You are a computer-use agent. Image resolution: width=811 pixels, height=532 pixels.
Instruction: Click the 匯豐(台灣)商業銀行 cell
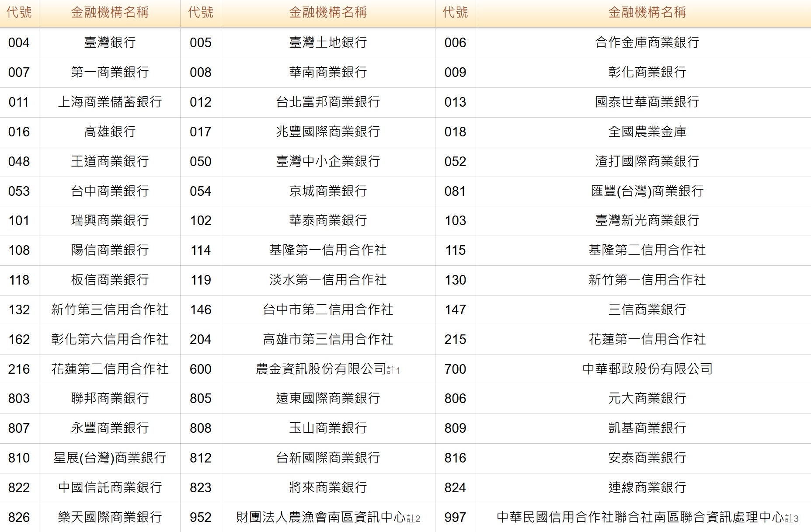tap(647, 191)
